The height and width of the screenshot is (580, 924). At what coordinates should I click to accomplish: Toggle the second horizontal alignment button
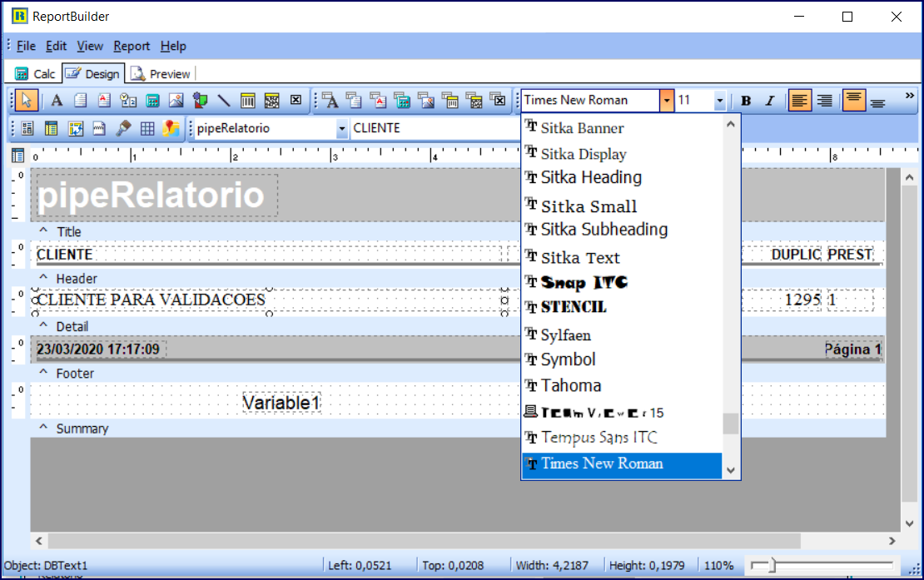[x=825, y=101]
